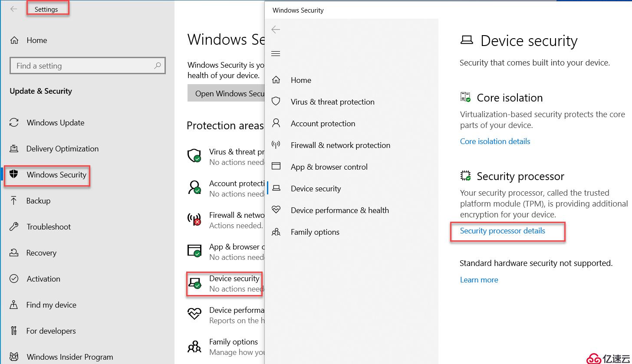632x364 pixels.
Task: Click the Windows Update sync icon
Action: 14,123
